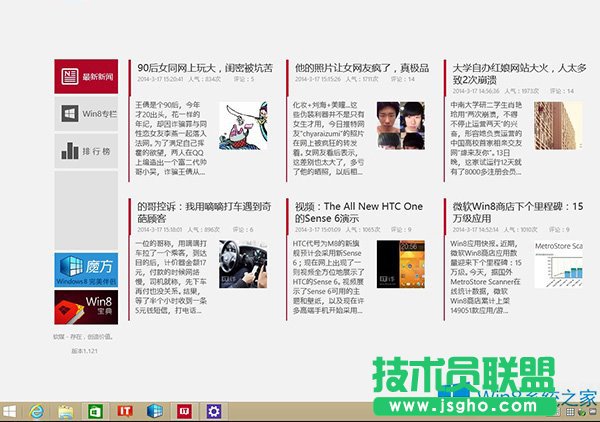
Task: Open article 微软Win8商店下个里程碑
Action: [518, 212]
